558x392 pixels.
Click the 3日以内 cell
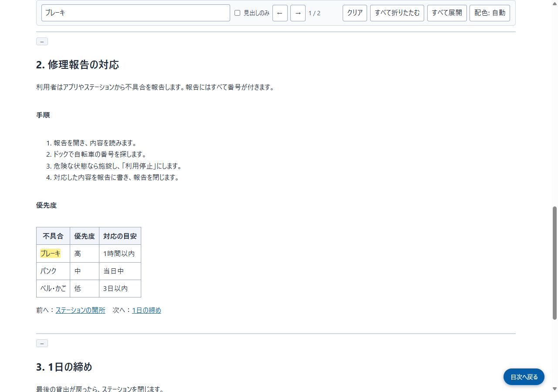(x=120, y=288)
